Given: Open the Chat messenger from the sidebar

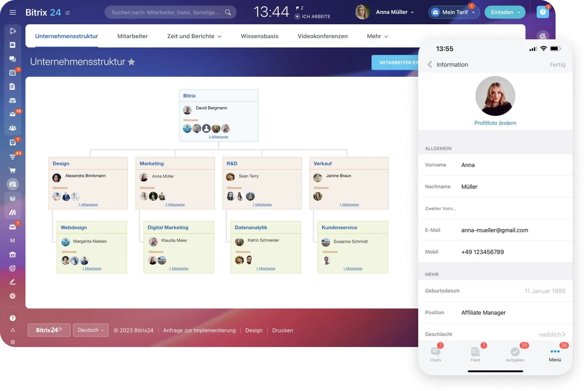Looking at the screenshot, I should pos(13,59).
